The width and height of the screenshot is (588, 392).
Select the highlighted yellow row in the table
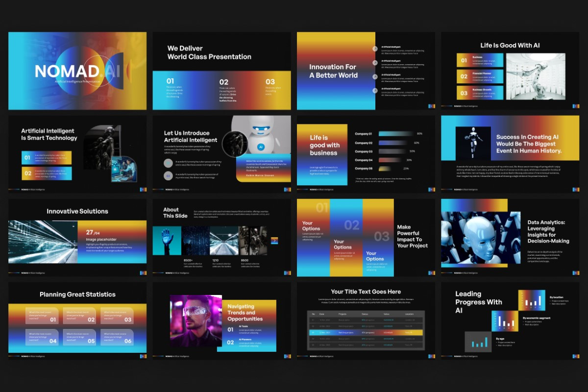(x=366, y=332)
